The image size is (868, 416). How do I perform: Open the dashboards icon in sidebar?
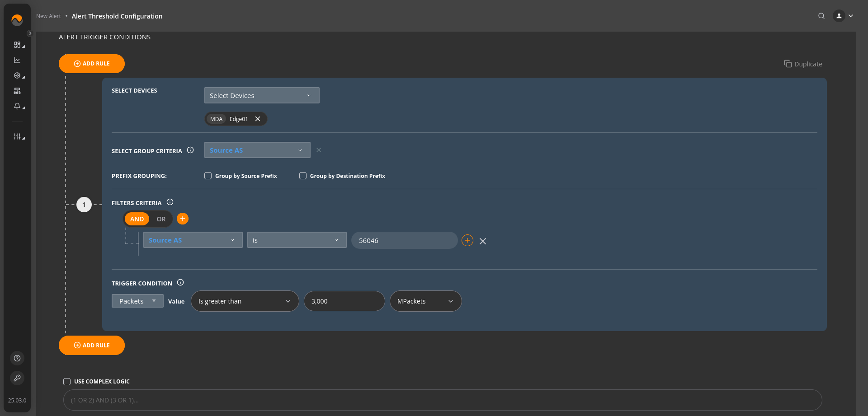coord(17,45)
